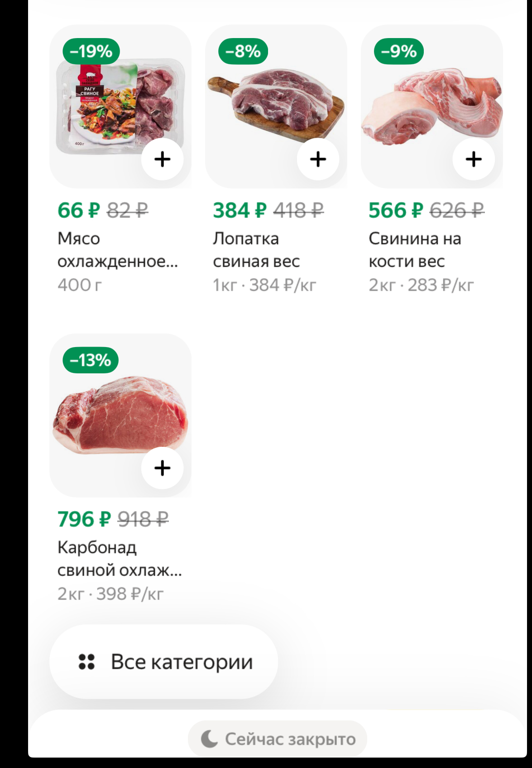Click the -19% discount badge
This screenshot has height=768, width=532.
tap(91, 51)
